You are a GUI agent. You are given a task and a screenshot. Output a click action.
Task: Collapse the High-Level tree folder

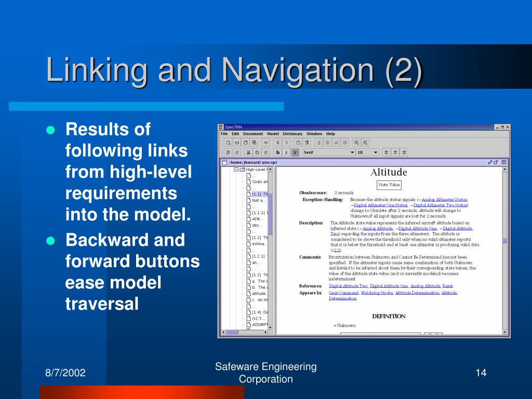[x=236, y=169]
